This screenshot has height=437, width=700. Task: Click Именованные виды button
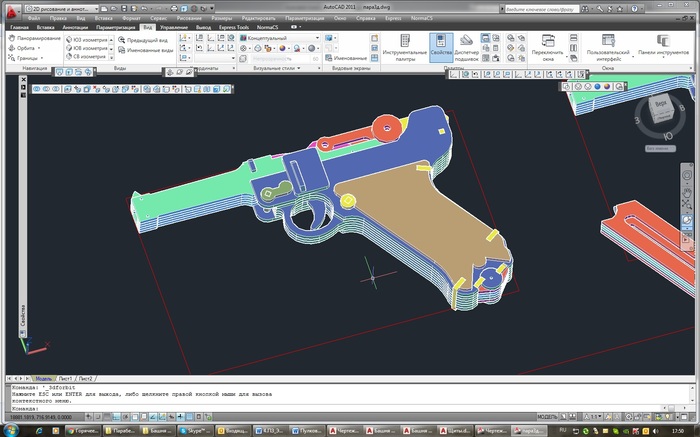150,48
